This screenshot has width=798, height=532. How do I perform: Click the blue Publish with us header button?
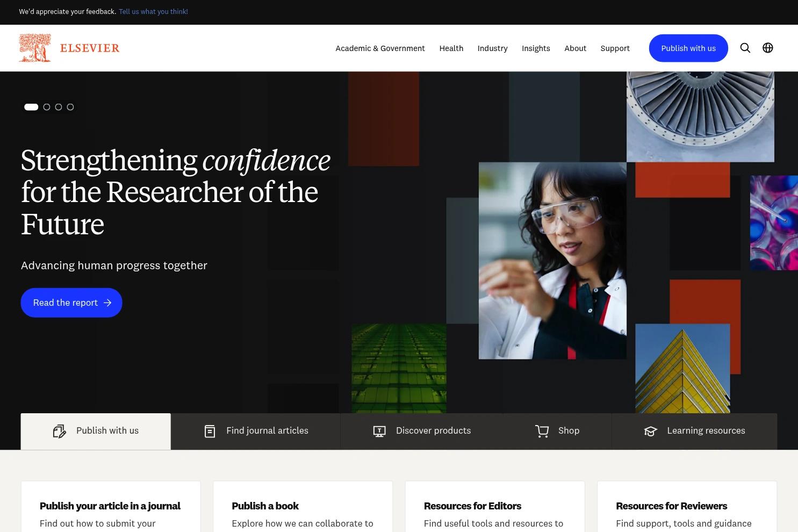688,48
